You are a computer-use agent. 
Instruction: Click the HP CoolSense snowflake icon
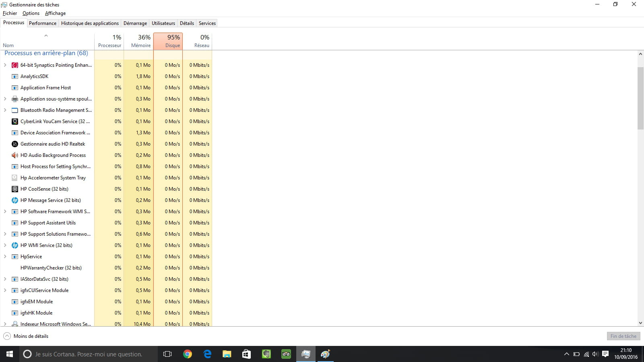pos(15,189)
